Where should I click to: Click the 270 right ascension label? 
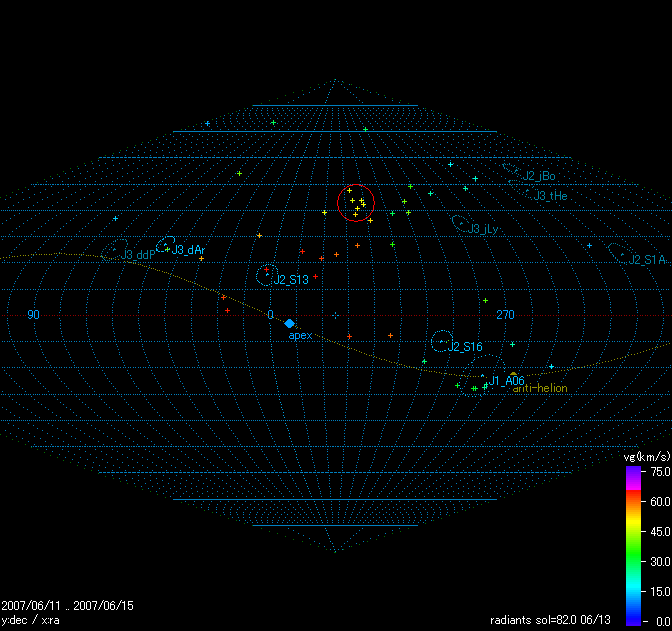click(x=505, y=315)
